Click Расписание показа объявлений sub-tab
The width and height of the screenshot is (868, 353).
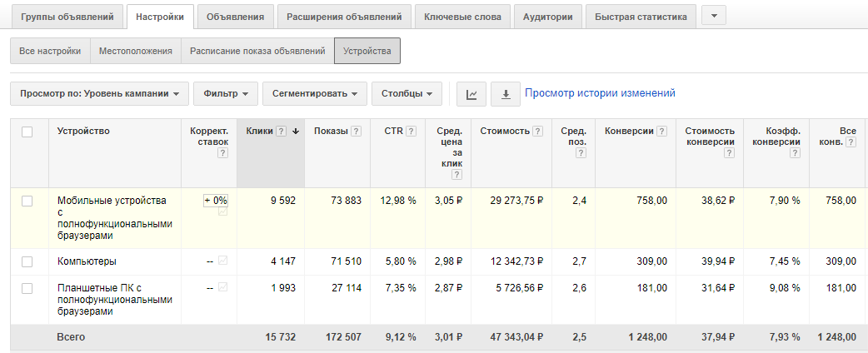coord(257,51)
